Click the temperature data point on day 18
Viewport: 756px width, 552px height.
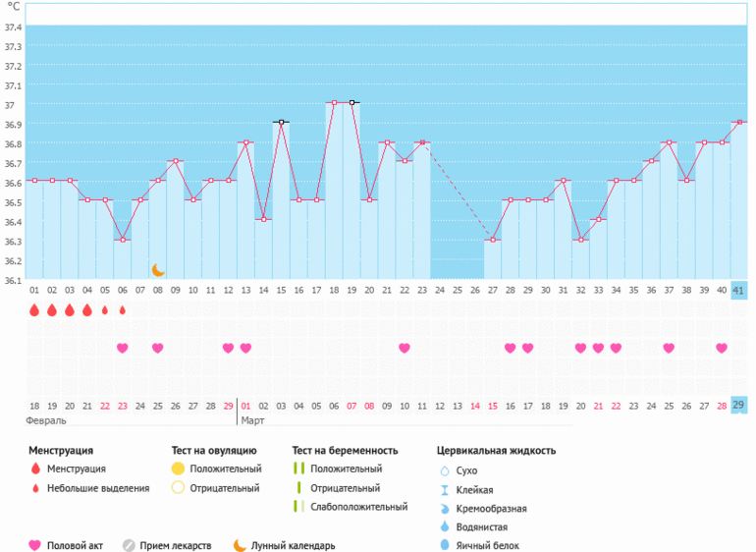tap(334, 102)
